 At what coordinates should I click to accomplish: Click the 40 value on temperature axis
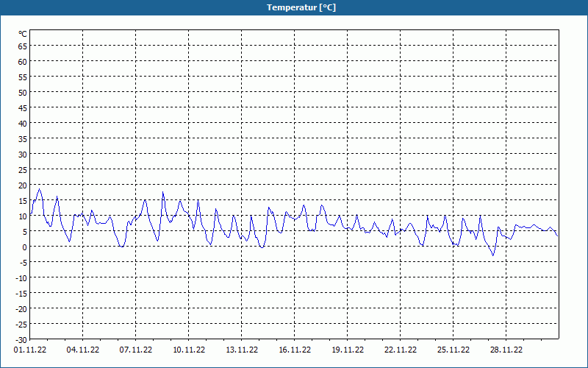click(23, 124)
